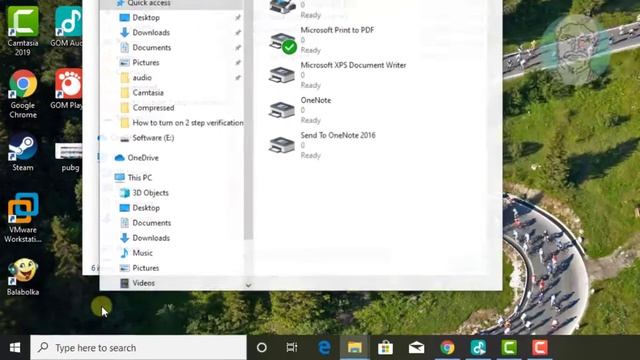Image resolution: width=640 pixels, height=360 pixels.
Task: Open Camtasia 2019 desktop shortcut
Action: (x=22, y=31)
